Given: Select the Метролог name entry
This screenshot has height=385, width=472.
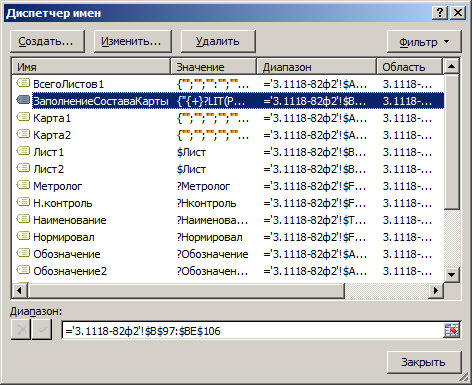Looking at the screenshot, I should point(57,186).
